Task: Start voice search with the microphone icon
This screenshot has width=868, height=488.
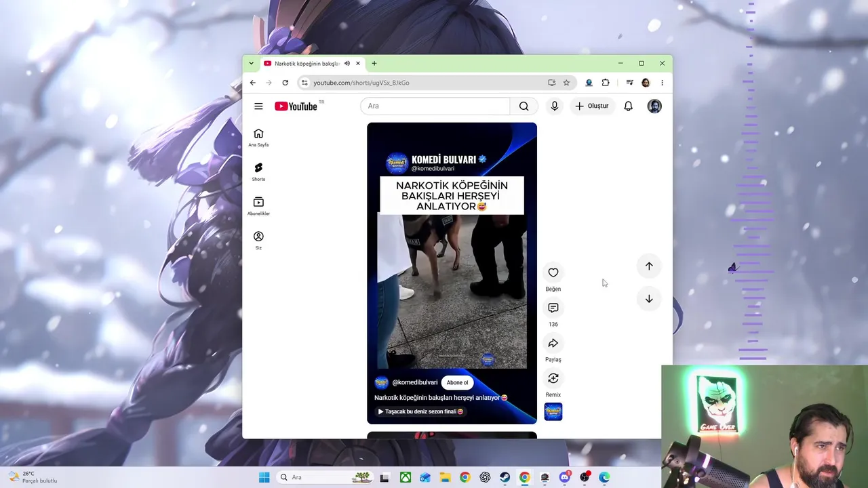Action: pos(555,106)
